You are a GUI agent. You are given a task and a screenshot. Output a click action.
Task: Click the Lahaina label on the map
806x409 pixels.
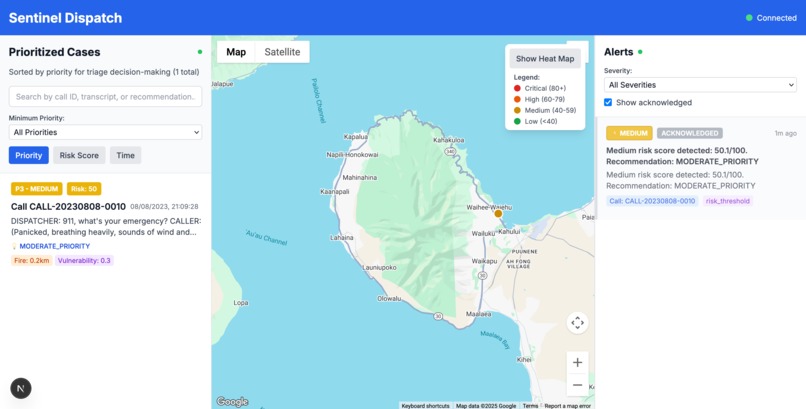click(341, 238)
